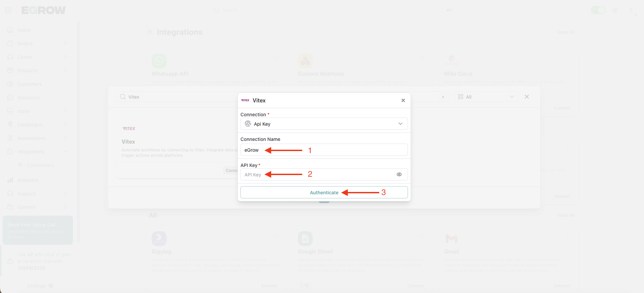Expand the Inbox menu in the sidebar
This screenshot has height=293, width=644.
tap(66, 111)
